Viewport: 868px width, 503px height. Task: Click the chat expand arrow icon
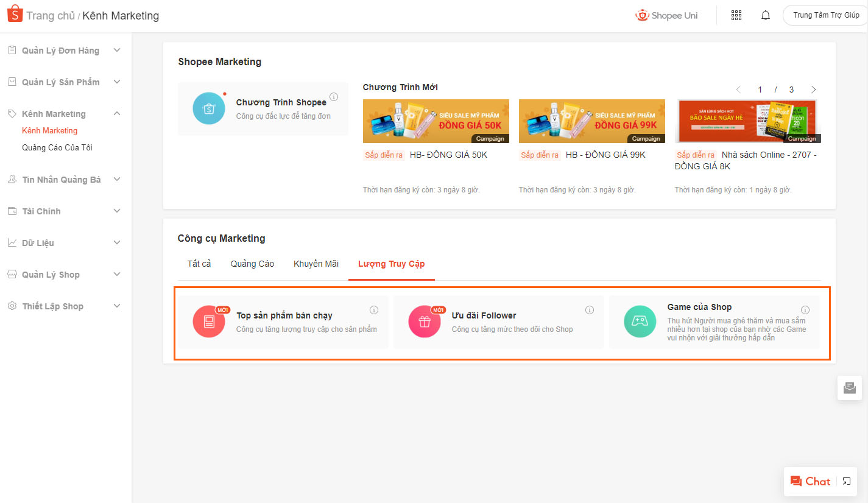(x=847, y=482)
